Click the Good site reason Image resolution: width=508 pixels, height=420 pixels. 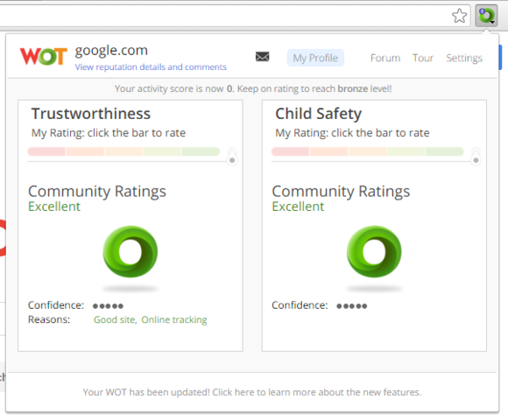pos(115,319)
